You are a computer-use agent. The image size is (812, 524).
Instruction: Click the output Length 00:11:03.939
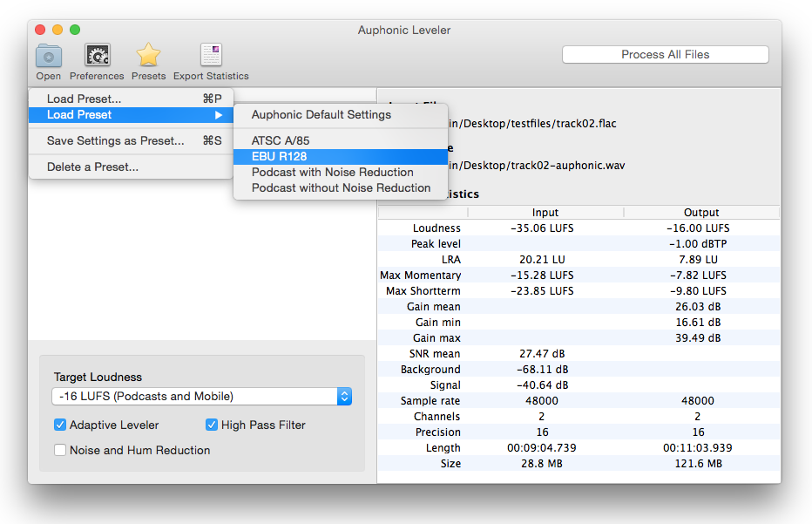point(698,448)
